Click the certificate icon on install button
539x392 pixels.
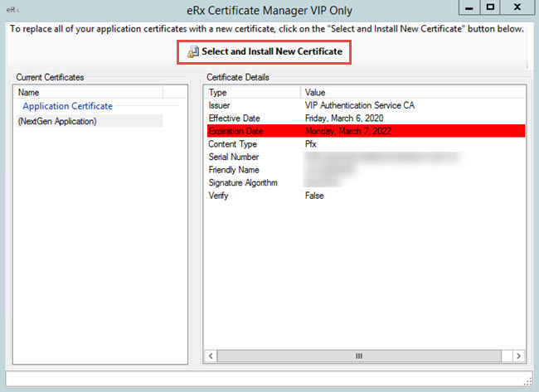pyautogui.click(x=193, y=52)
